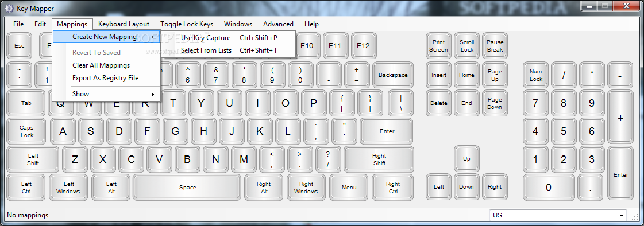Click the Right arrow key
Screen dimensions: 644x226
coord(495,187)
